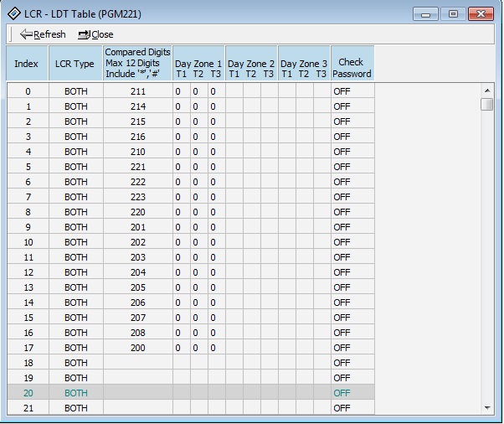This screenshot has width=504, height=424.
Task: Open LCR Type BOTH dropdown for index 12
Action: tap(76, 272)
